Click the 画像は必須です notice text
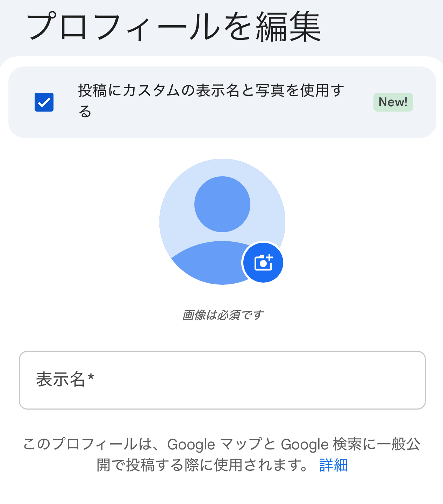The height and width of the screenshot is (504, 443). 222,315
